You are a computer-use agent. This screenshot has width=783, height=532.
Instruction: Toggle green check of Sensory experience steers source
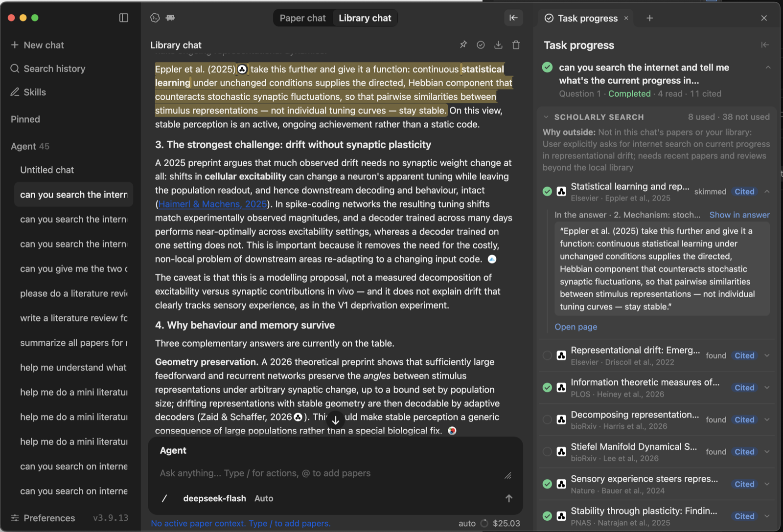(547, 484)
